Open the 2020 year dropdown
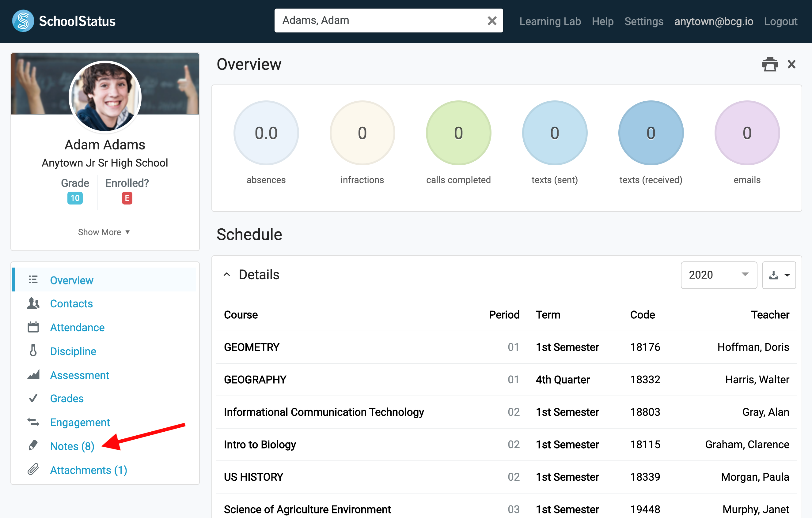This screenshot has height=518, width=812. [719, 275]
